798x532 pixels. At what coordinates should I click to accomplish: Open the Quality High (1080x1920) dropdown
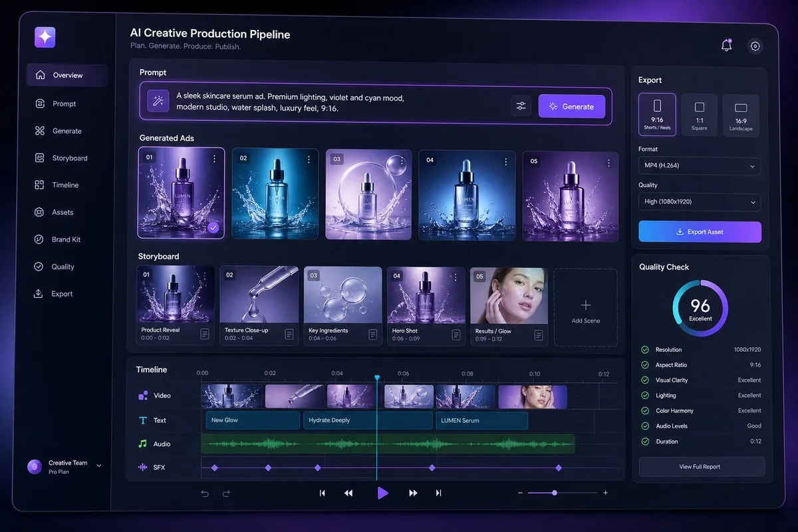tap(700, 201)
